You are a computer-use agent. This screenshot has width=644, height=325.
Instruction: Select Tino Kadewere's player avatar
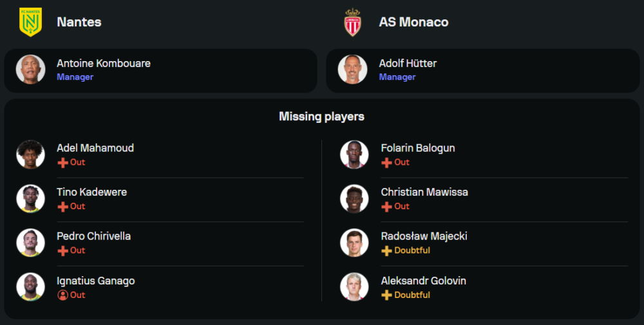(30, 198)
